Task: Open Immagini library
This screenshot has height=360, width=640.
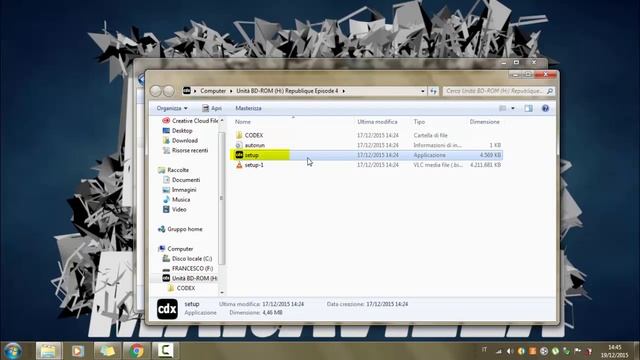Action: coord(180,190)
